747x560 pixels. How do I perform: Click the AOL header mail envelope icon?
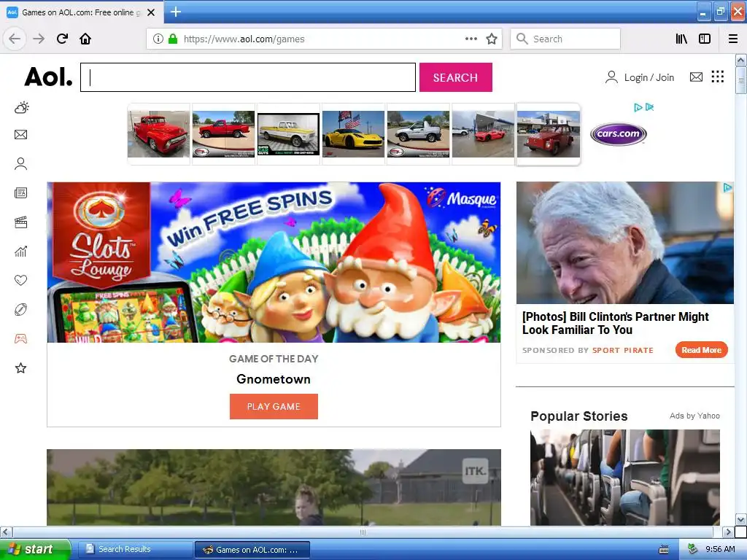pyautogui.click(x=696, y=77)
